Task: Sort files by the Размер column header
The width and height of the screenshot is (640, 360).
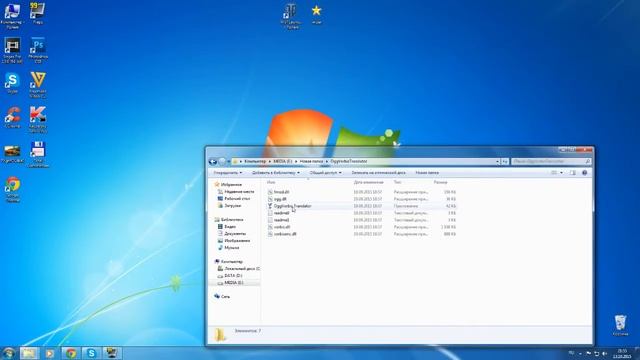Action: point(440,182)
